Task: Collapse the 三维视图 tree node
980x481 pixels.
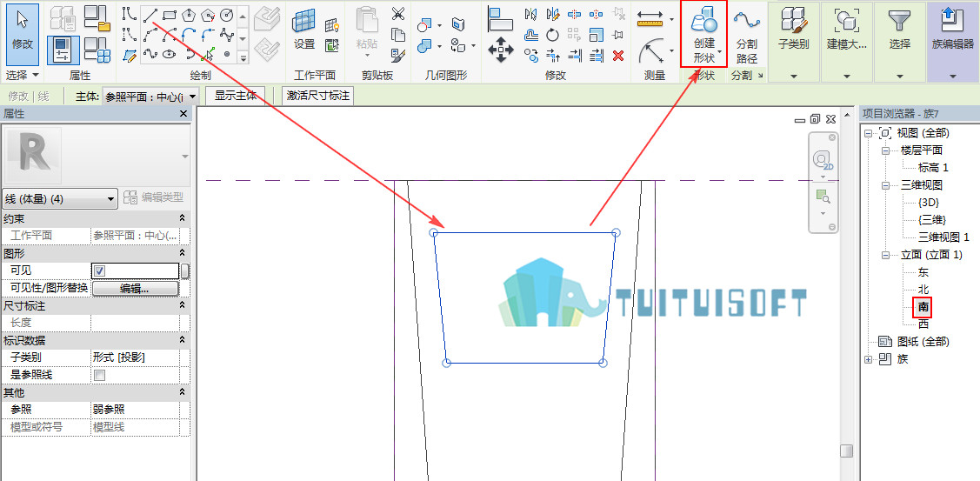Action: [885, 186]
